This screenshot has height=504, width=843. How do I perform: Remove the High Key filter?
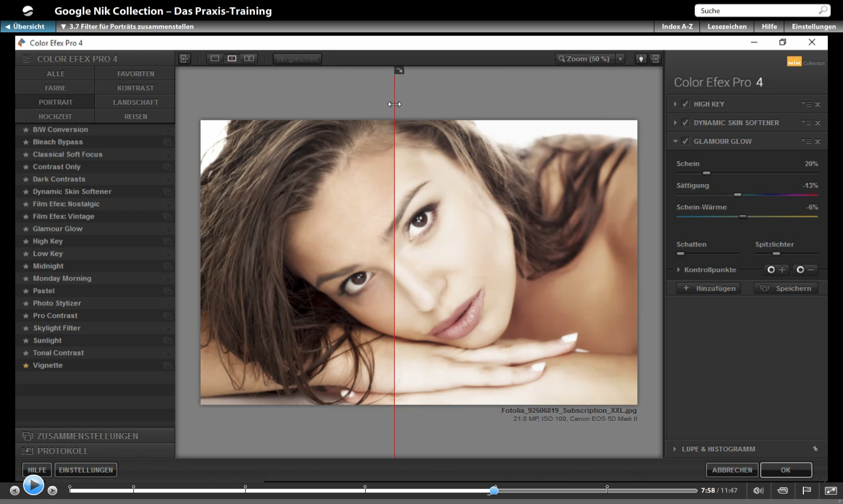click(x=817, y=104)
